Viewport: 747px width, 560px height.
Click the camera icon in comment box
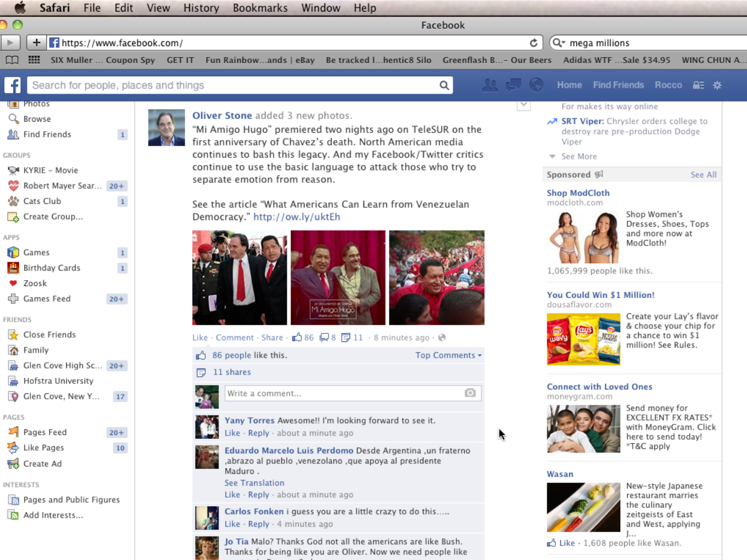[470, 393]
